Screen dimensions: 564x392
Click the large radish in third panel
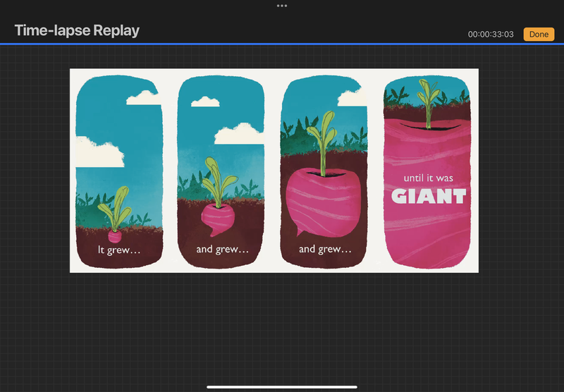323,201
